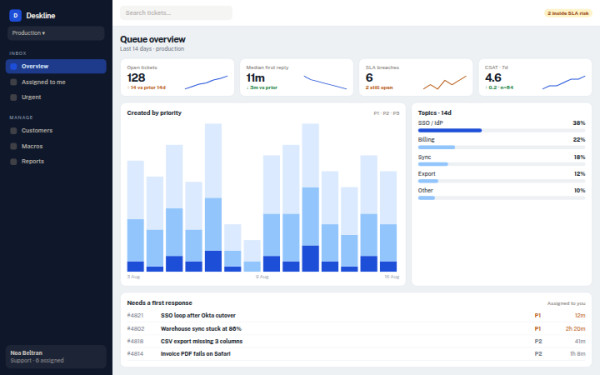Click the P1 tag on Warehouse sync ticket
The width and height of the screenshot is (600, 375).
pos(538,329)
